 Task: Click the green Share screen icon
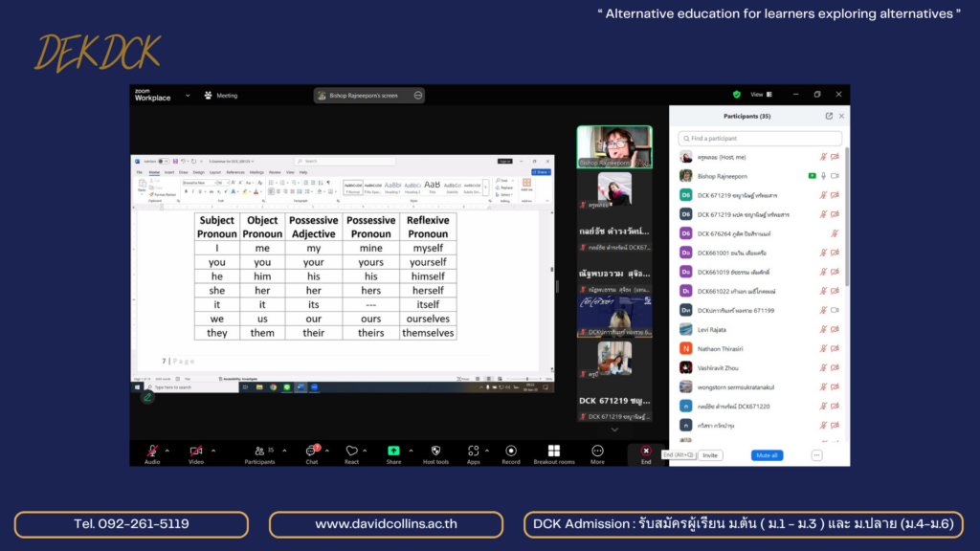393,451
